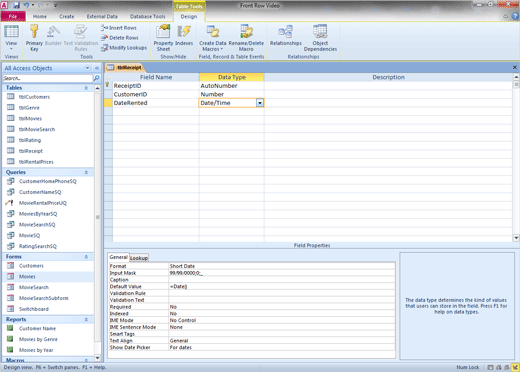This screenshot has width=520, height=372.
Task: Click Show Date Picker property value
Action: click(x=282, y=347)
